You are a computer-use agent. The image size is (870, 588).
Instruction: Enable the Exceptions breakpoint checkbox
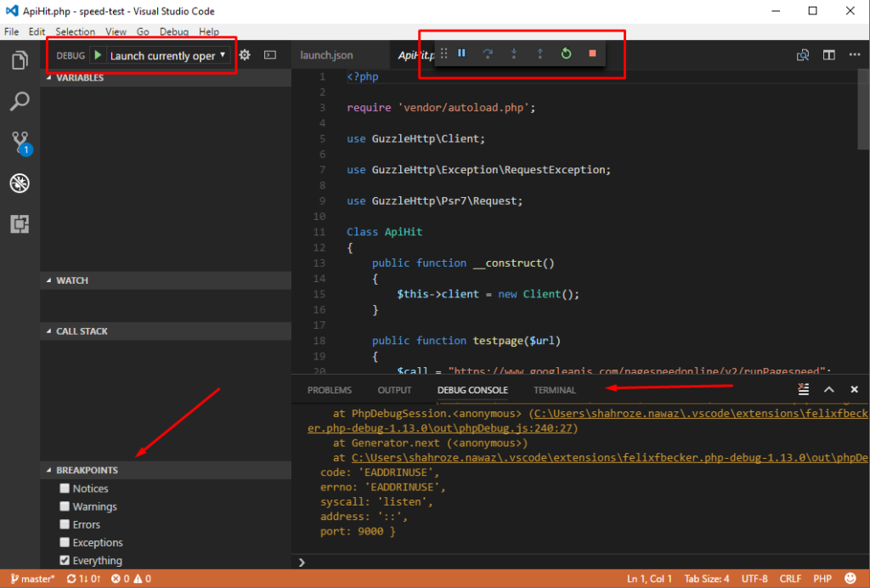(x=65, y=542)
